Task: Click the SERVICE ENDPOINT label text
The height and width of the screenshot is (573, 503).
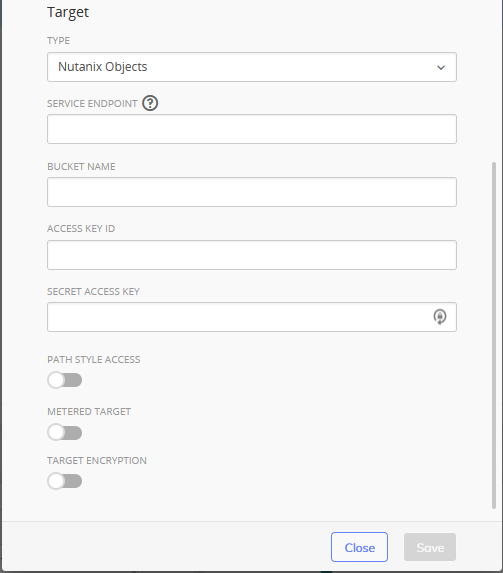Action: pos(92,103)
